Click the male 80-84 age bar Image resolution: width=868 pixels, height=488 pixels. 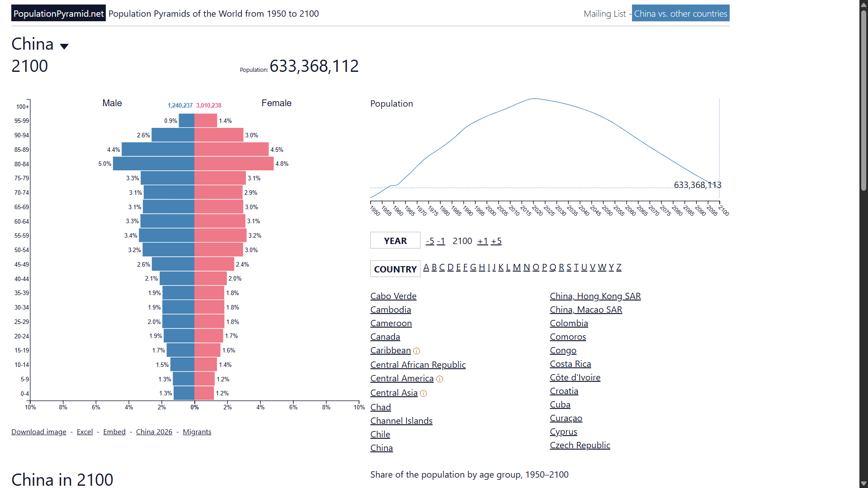pos(154,164)
